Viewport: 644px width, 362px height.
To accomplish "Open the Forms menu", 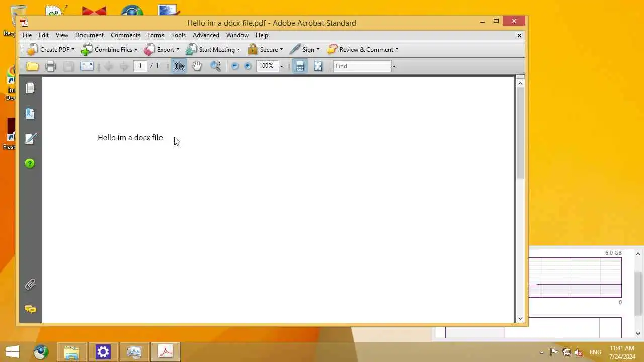I will point(155,35).
